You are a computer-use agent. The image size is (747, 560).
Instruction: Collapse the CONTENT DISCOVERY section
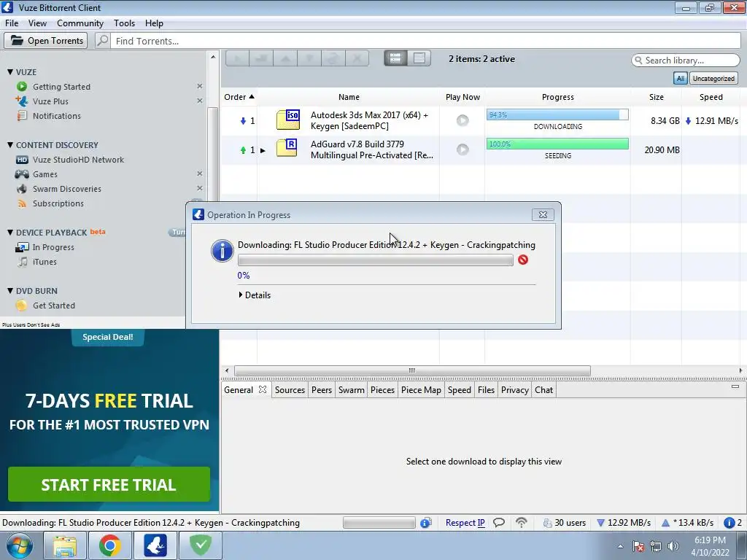point(10,145)
